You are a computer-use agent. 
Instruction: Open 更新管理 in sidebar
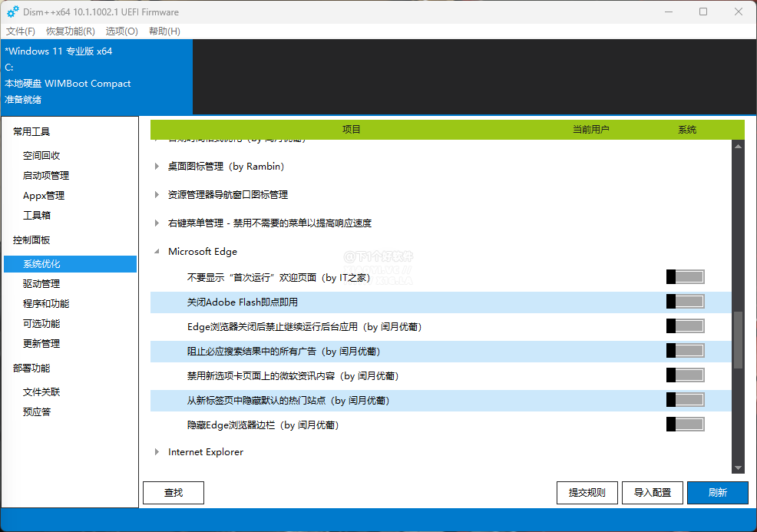click(41, 344)
